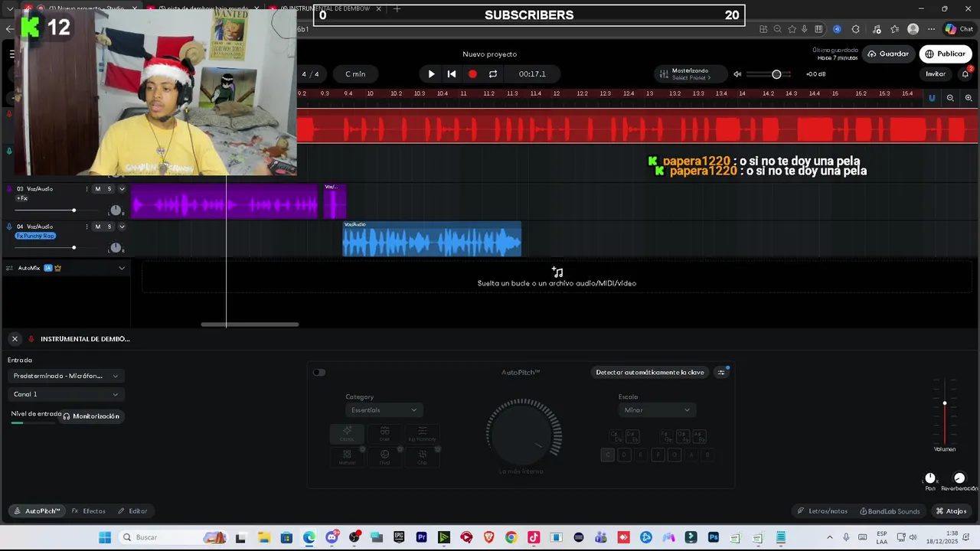Expand the AutoMix section
The image size is (980, 551).
pos(122,268)
